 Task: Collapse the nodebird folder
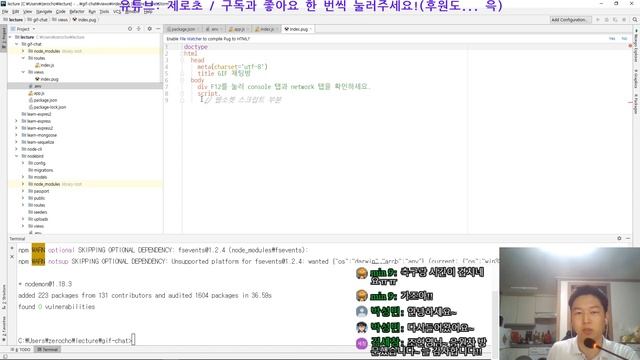click(17, 156)
